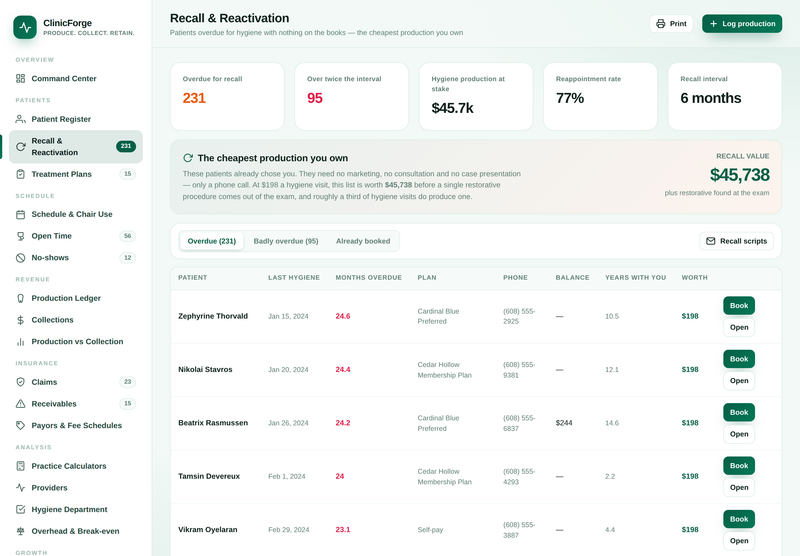This screenshot has width=800, height=556.
Task: Click the 231 badge on Recall & Reactivation
Action: pos(126,146)
